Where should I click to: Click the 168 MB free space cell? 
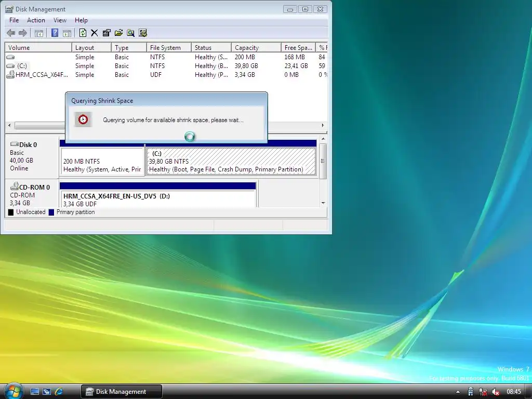tap(295, 57)
